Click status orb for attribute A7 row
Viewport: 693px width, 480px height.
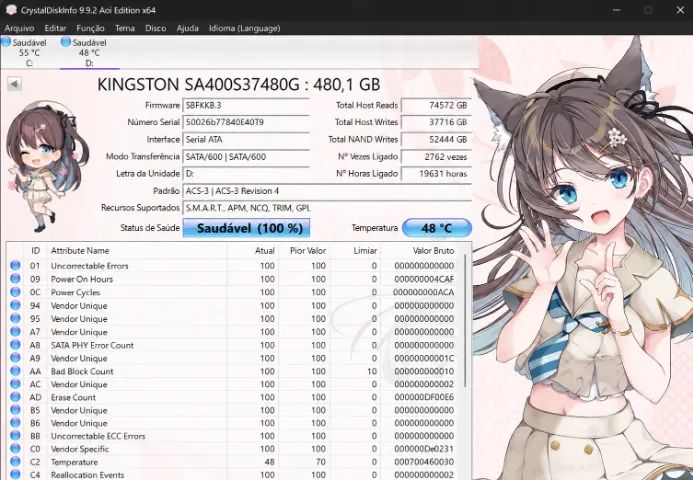(x=15, y=331)
